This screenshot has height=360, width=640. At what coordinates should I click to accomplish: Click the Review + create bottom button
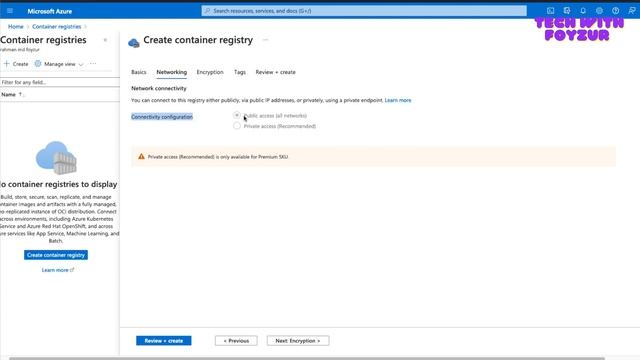click(164, 341)
